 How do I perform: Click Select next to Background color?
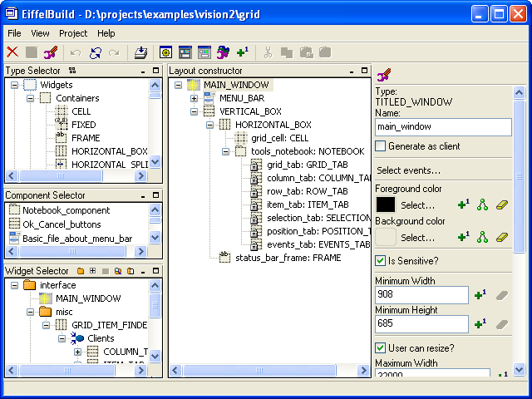point(417,237)
